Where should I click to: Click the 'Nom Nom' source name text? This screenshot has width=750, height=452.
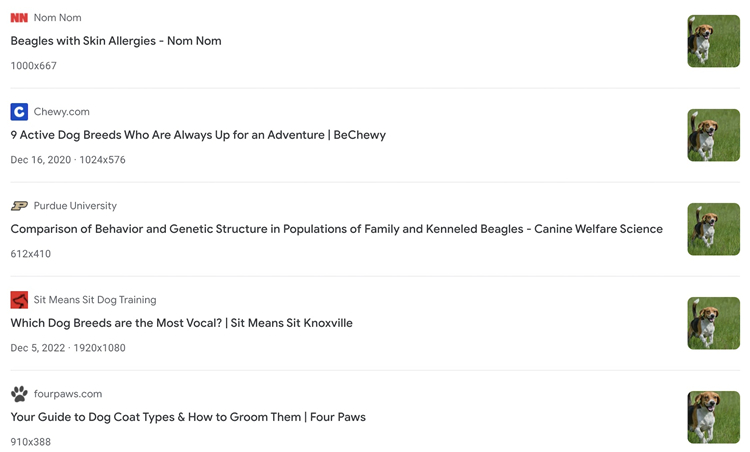(57, 18)
